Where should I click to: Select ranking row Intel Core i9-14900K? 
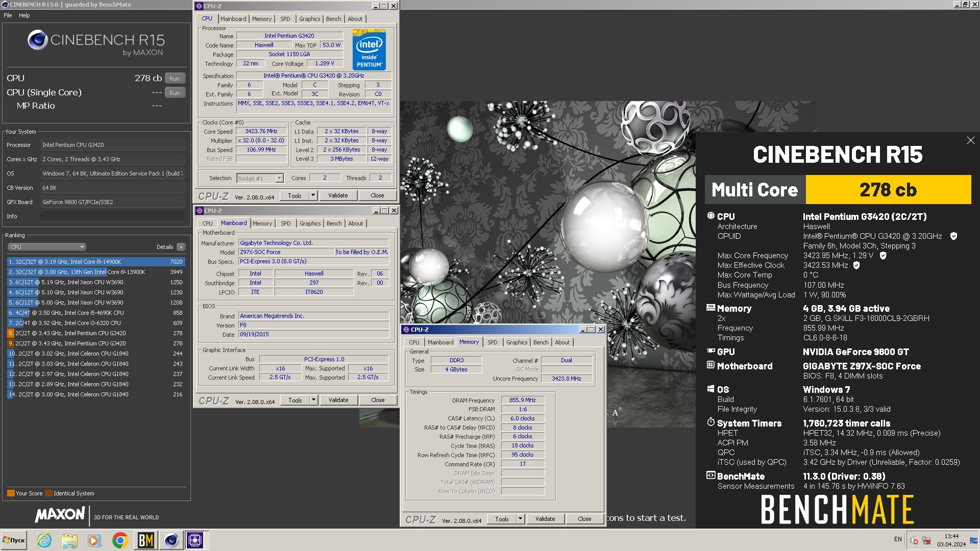pyautogui.click(x=96, y=262)
